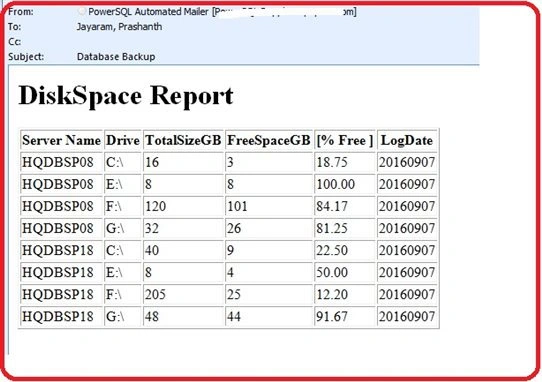The width and height of the screenshot is (542, 382).
Task: Click sender presence icon beside PowerSQL
Action: coord(82,11)
